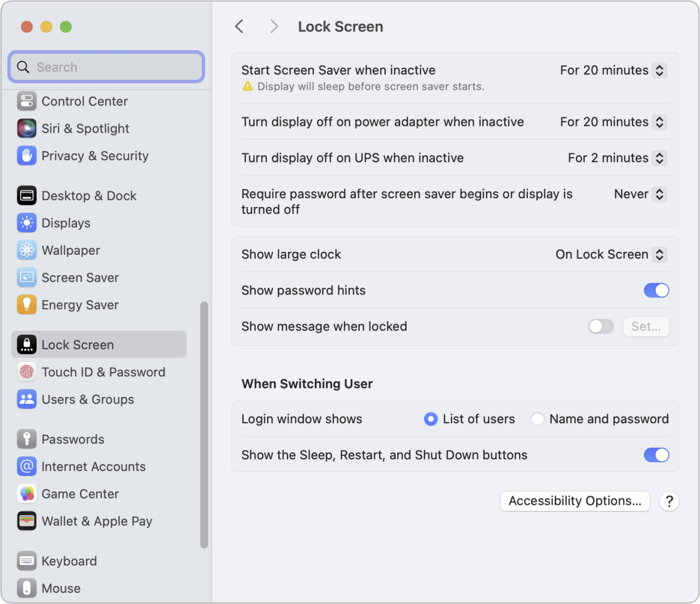This screenshot has height=604, width=700.
Task: Click the Privacy & Security hand icon
Action: tap(26, 156)
